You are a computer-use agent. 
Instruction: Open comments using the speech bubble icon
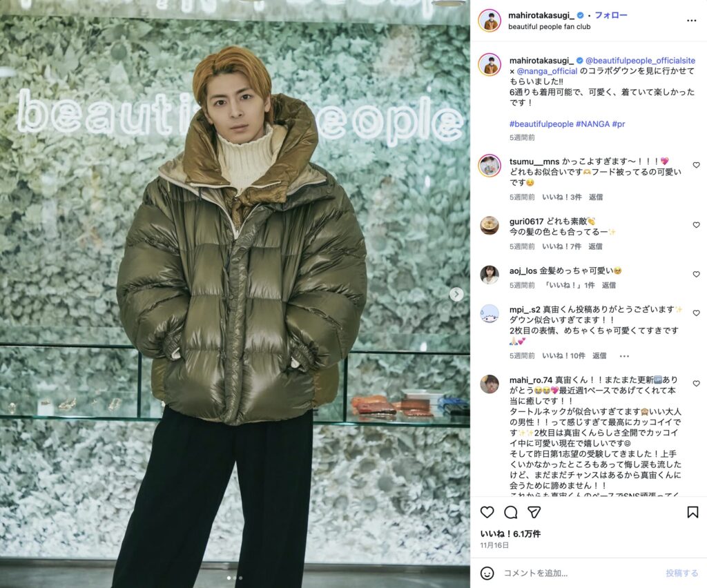(x=510, y=512)
